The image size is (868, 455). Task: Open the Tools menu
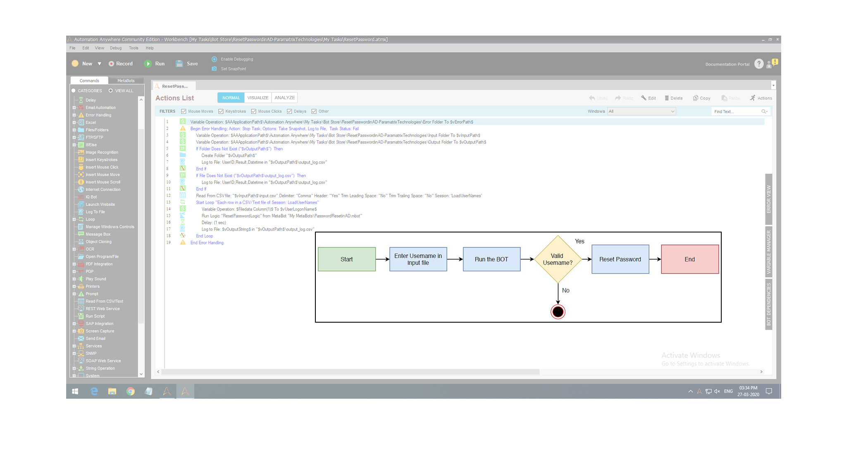pos(134,48)
